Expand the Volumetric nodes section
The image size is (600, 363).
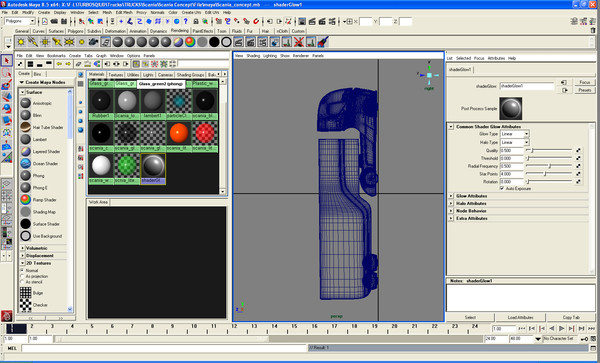click(x=23, y=248)
